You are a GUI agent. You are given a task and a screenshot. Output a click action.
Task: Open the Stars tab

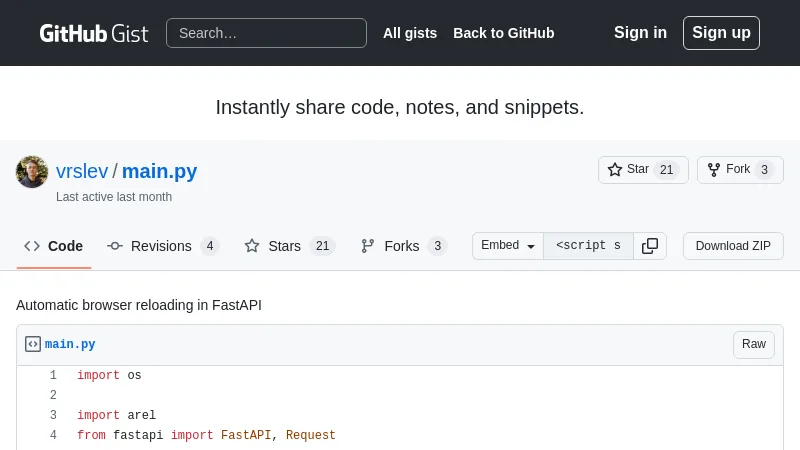tap(289, 246)
